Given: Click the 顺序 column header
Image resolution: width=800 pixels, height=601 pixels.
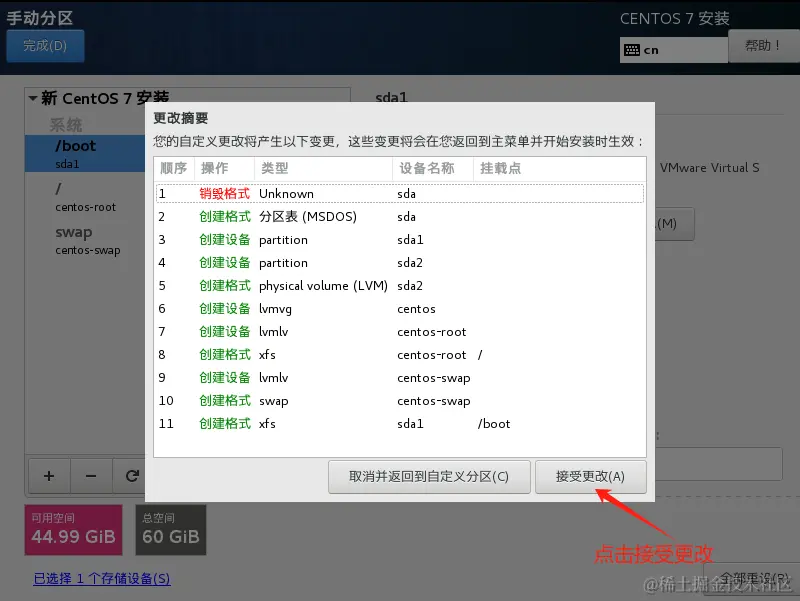Looking at the screenshot, I should click(x=171, y=170).
